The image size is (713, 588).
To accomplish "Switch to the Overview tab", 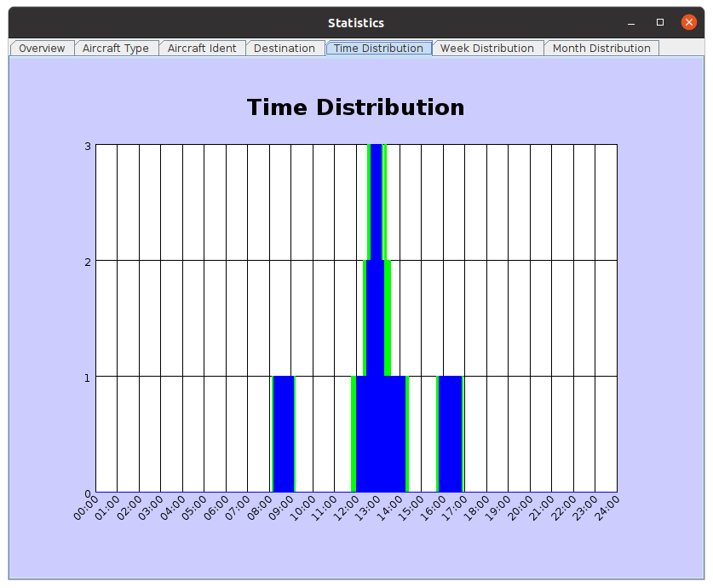I will (42, 49).
